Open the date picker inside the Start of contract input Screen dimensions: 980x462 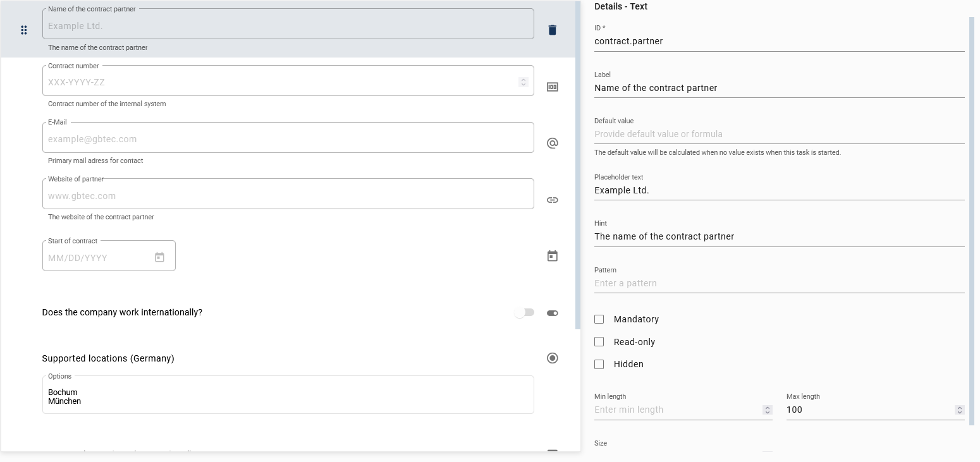click(x=159, y=255)
